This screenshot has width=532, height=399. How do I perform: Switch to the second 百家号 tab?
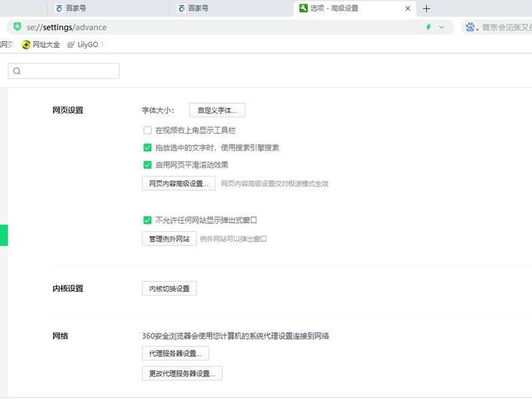coord(231,9)
